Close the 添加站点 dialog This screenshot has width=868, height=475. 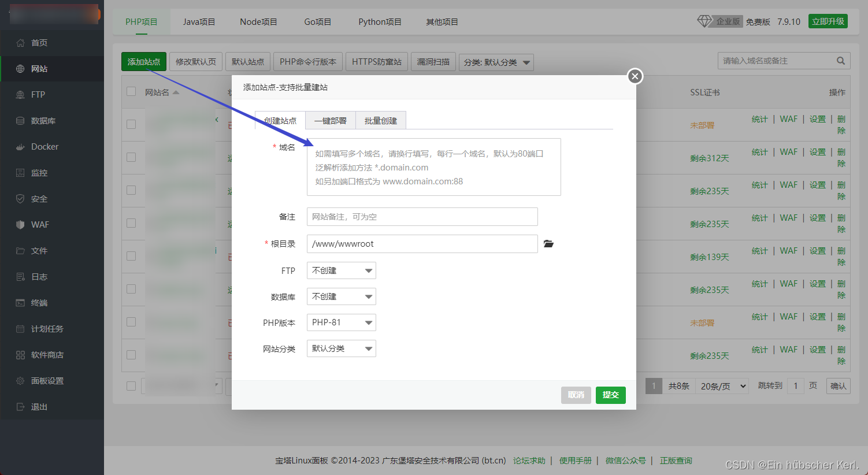[635, 76]
